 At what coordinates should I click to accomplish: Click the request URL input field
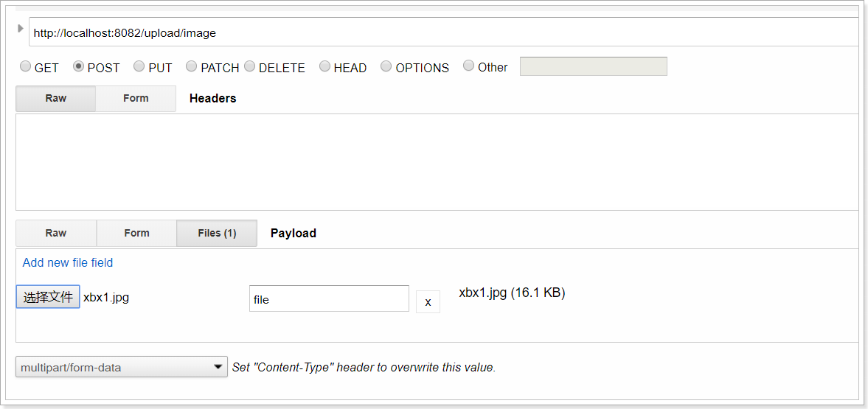click(x=442, y=32)
